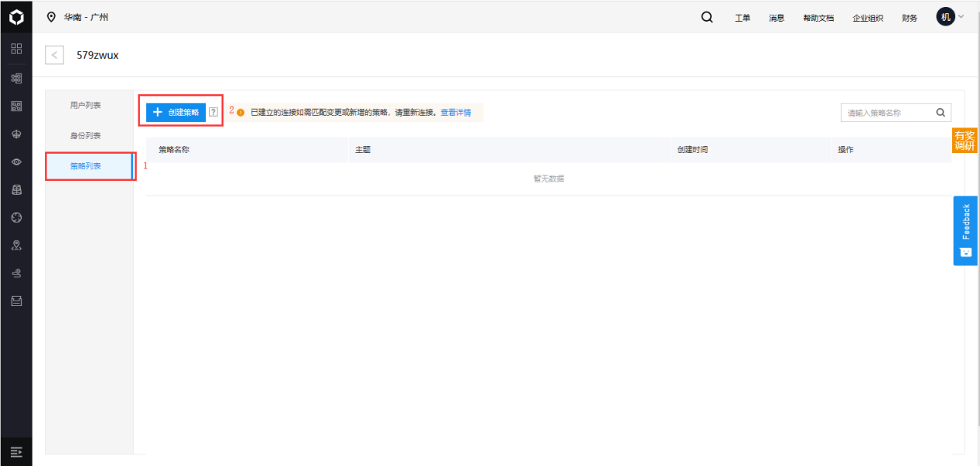Open the location pin region selector
The height and width of the screenshot is (466, 980).
(52, 17)
